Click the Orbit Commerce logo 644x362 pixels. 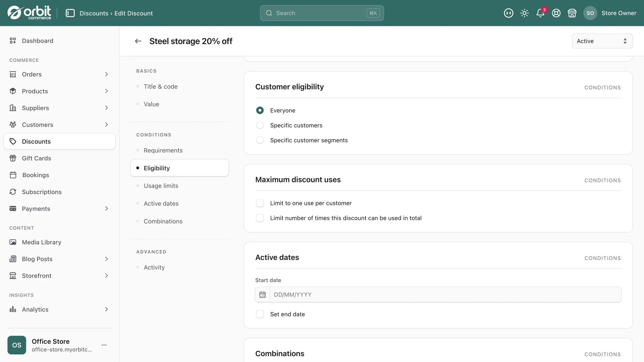[x=29, y=13]
